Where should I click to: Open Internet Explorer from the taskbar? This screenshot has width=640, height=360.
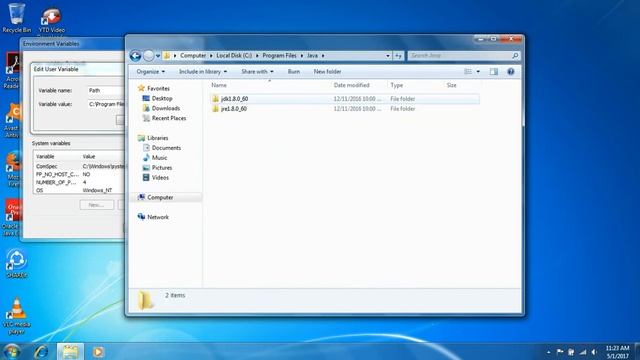pos(41,351)
